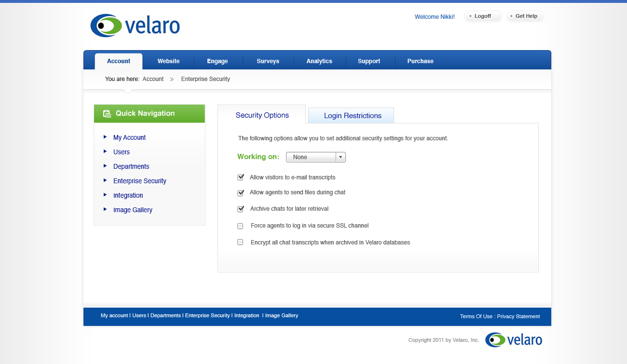Click the arrow icon beside Enterprise Security
This screenshot has height=364, width=627.
105,181
